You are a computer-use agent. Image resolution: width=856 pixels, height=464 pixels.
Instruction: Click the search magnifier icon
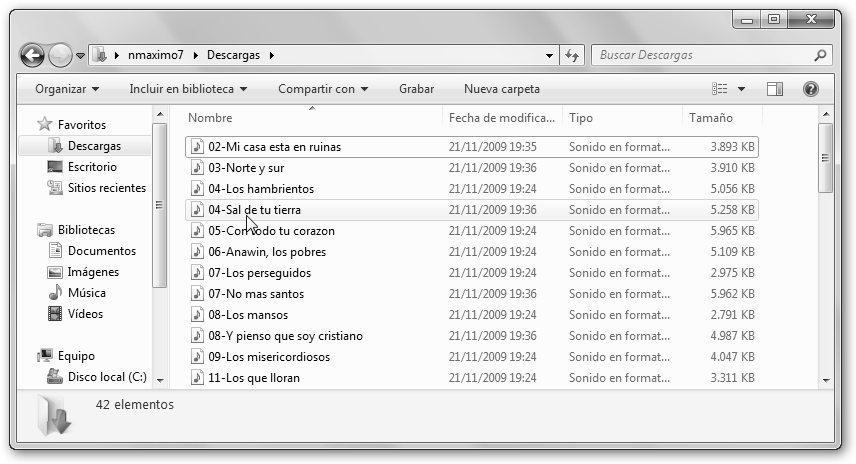click(820, 56)
